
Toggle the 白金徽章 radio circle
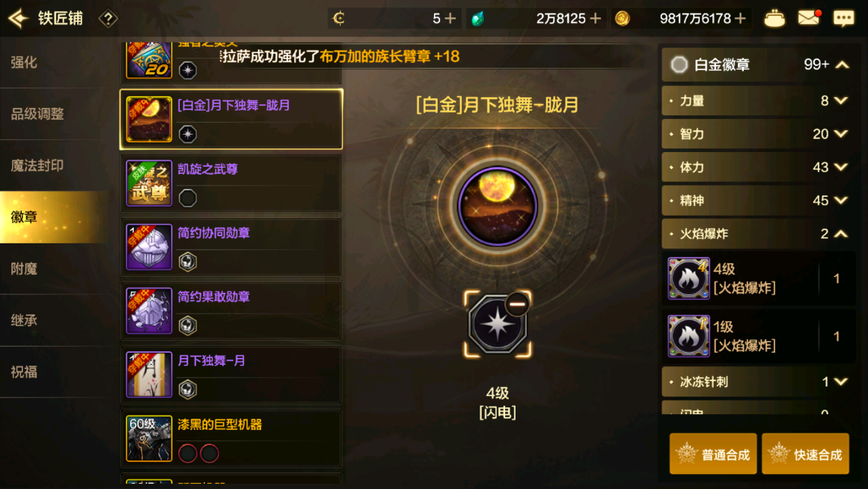(679, 65)
